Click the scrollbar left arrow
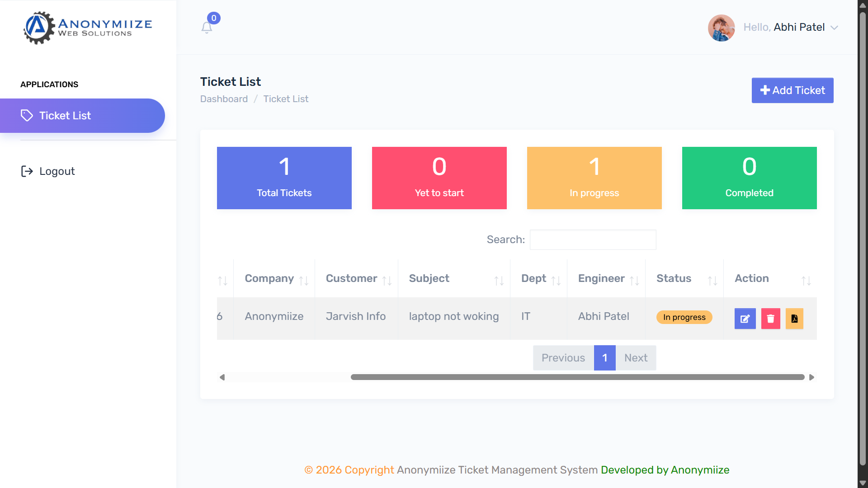Viewport: 868px width, 488px height. pos(222,377)
